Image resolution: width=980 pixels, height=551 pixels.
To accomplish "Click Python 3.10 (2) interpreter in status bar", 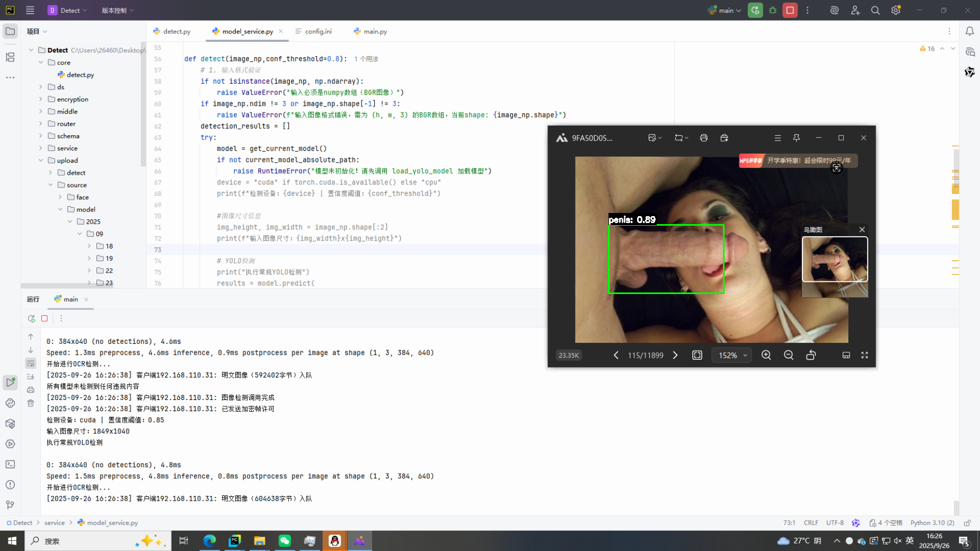I will coord(932,522).
